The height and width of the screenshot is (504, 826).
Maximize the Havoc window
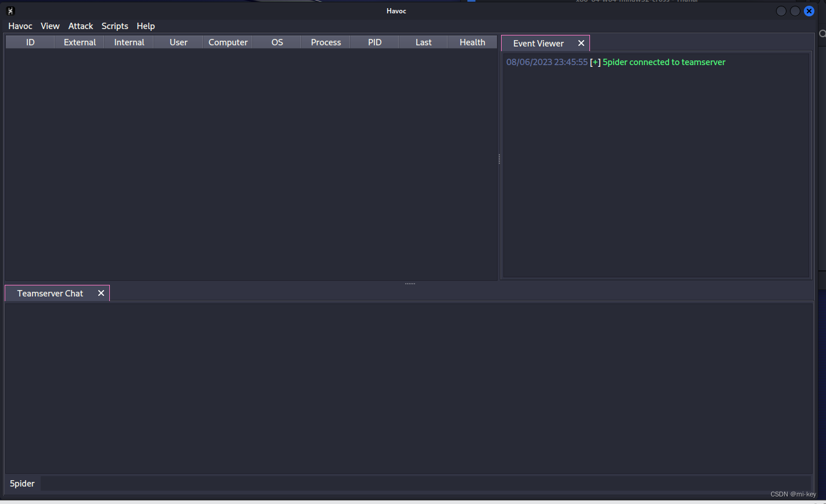coord(795,11)
